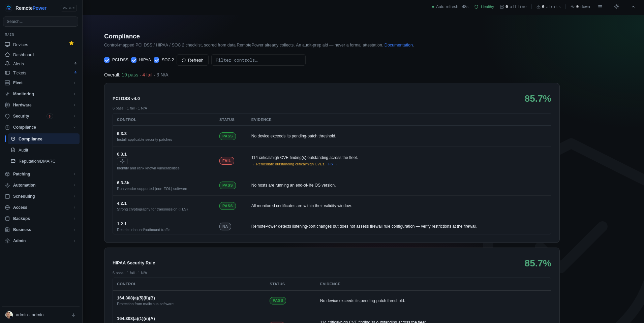The image size is (644, 323).
Task: Collapse the top bar with the caret icon
Action: coord(633,7)
